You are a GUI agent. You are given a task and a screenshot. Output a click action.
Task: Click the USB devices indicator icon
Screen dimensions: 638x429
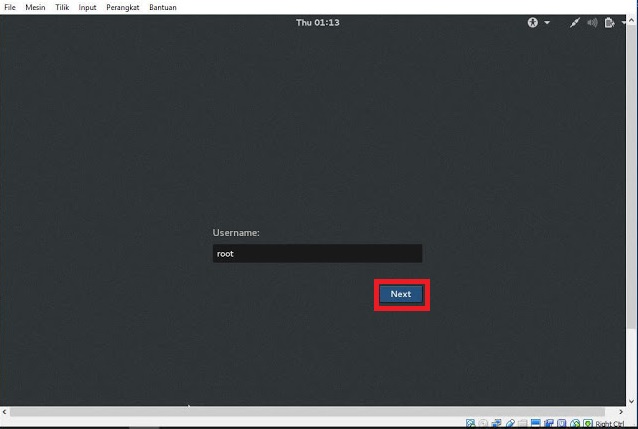(510, 423)
